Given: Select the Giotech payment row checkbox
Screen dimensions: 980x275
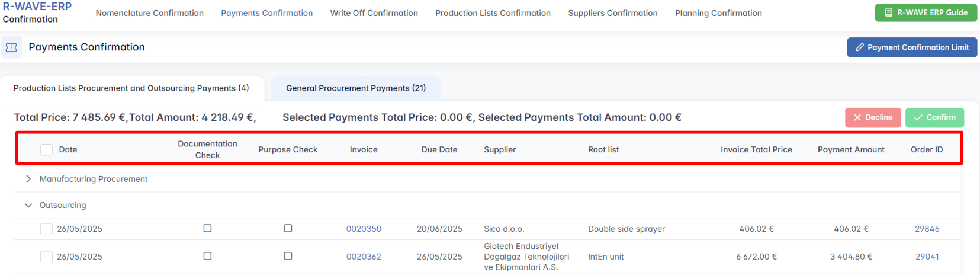Looking at the screenshot, I should (46, 257).
